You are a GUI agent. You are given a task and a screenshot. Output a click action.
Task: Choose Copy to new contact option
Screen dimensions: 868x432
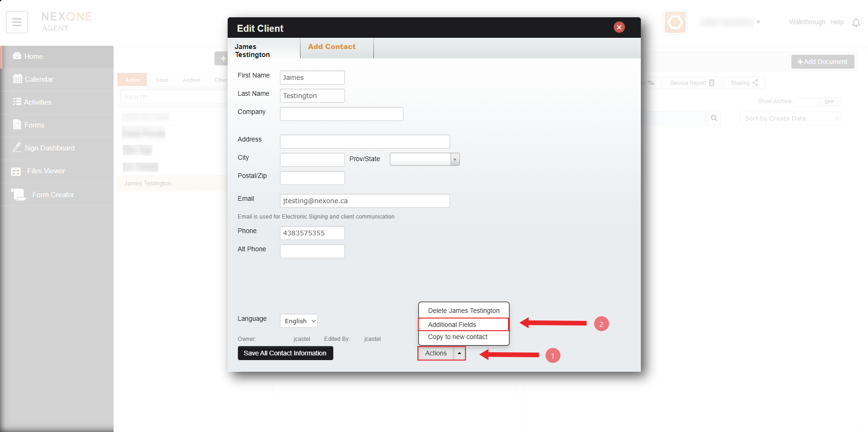pyautogui.click(x=458, y=337)
